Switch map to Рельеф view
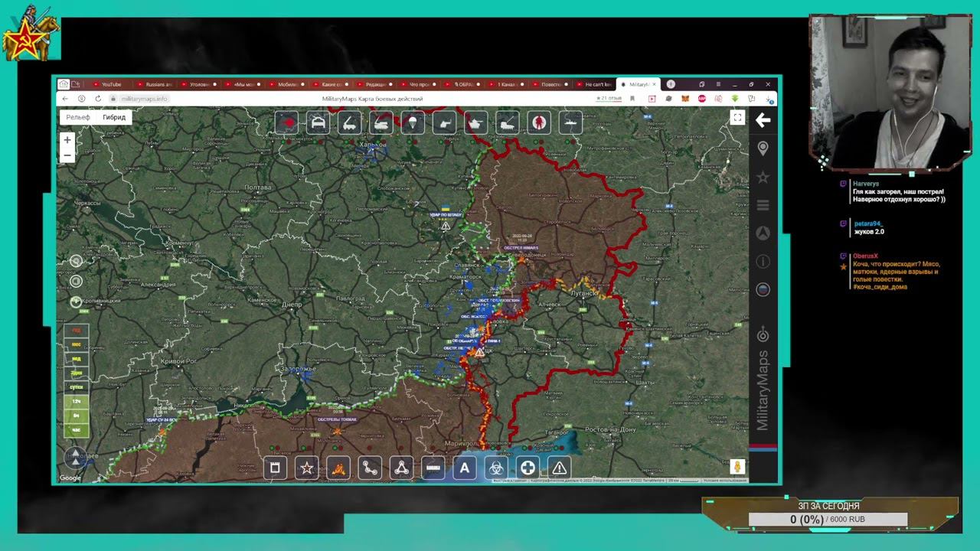The image size is (980, 551). coord(78,117)
